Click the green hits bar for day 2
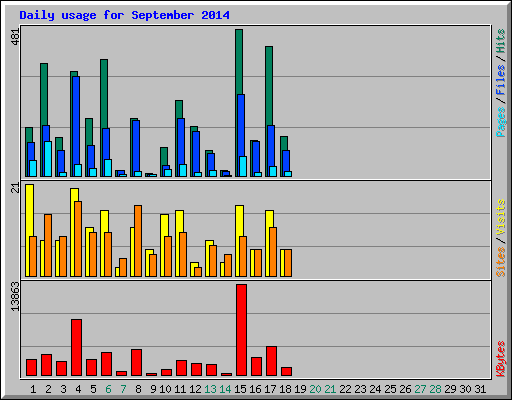 coord(44,94)
